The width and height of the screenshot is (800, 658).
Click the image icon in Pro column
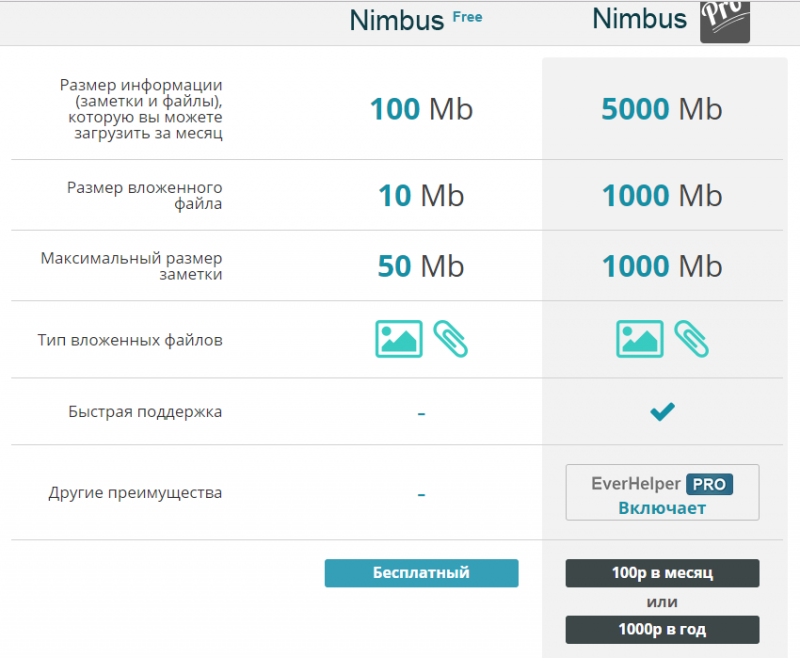pyautogui.click(x=640, y=339)
